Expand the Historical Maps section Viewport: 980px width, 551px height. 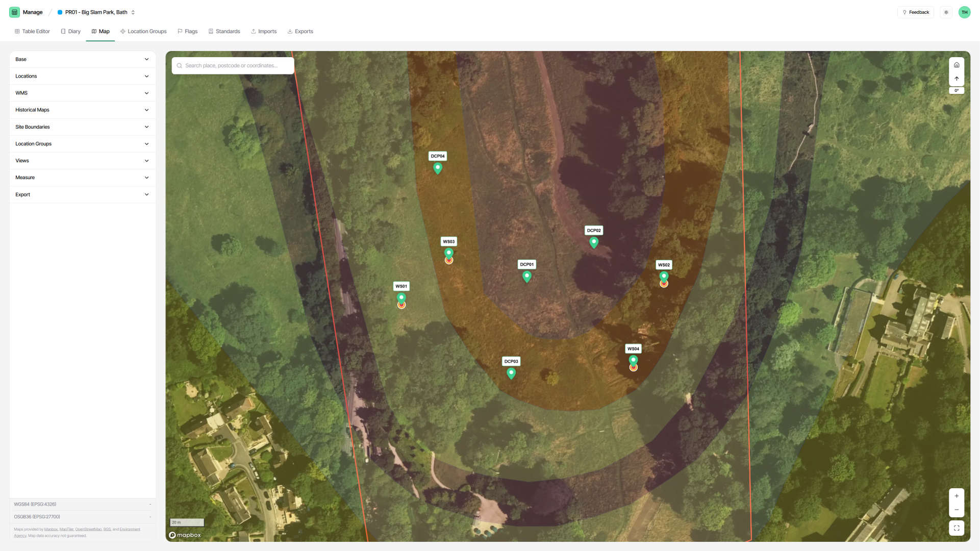82,110
